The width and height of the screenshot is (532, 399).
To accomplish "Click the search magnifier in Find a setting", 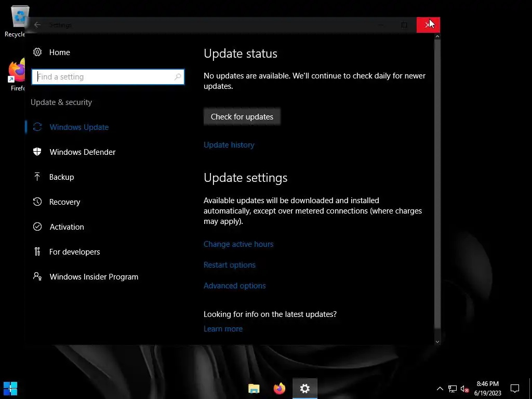I will click(x=178, y=77).
